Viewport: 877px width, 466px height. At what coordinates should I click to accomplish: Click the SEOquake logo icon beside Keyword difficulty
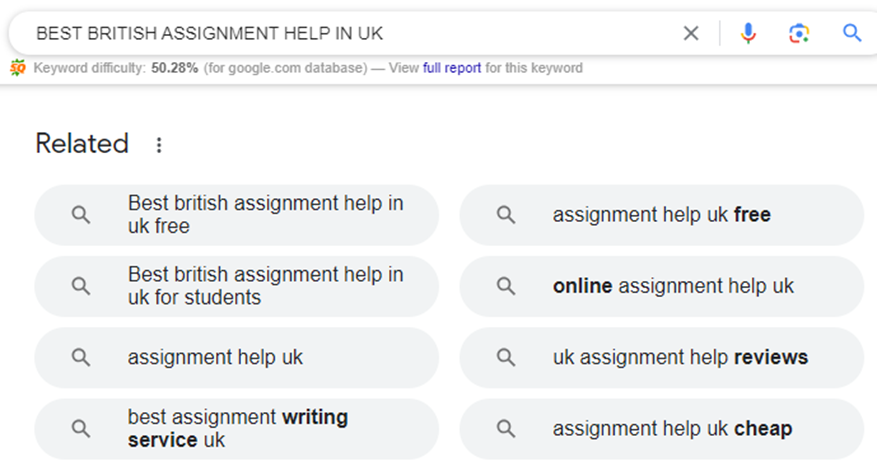17,68
